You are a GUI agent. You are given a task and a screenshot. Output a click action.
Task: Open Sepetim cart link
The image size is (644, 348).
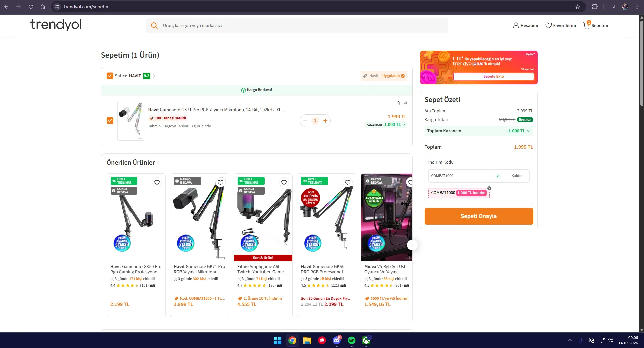click(596, 25)
